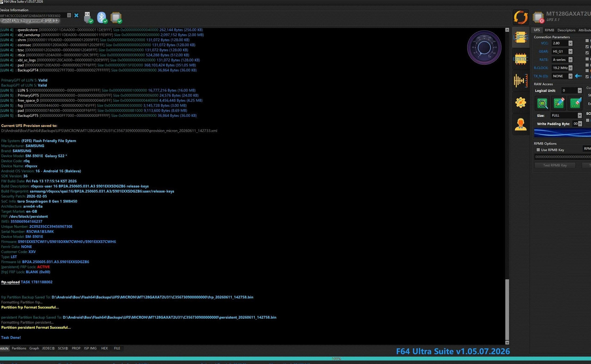Click the chip status icon beside Bluetooth

116,18
